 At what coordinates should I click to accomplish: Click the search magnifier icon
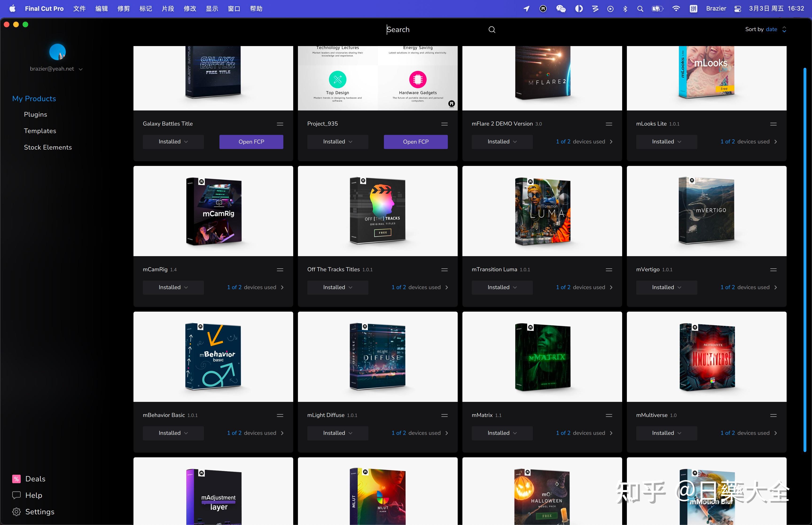point(492,30)
